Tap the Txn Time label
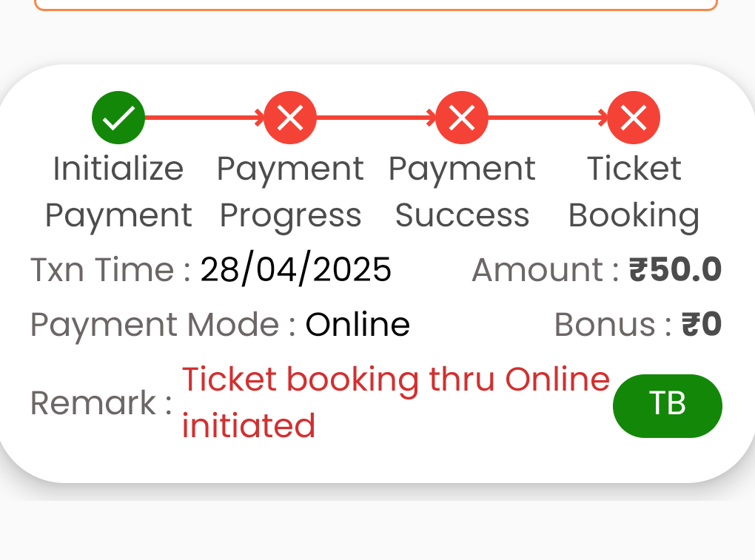 point(110,269)
